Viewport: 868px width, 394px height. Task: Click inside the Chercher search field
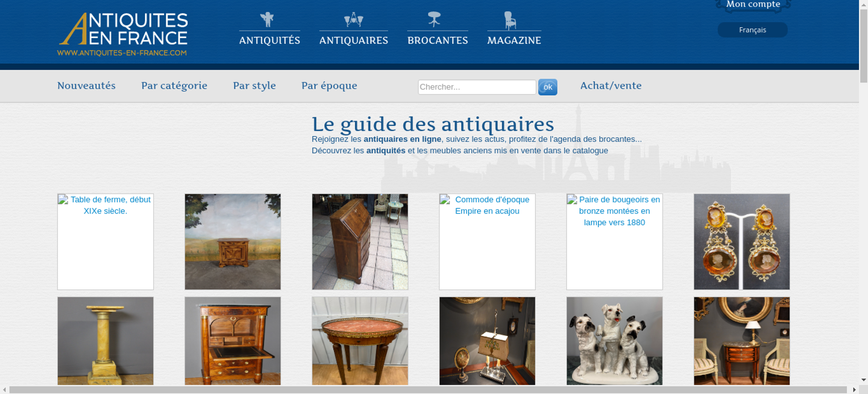(477, 87)
